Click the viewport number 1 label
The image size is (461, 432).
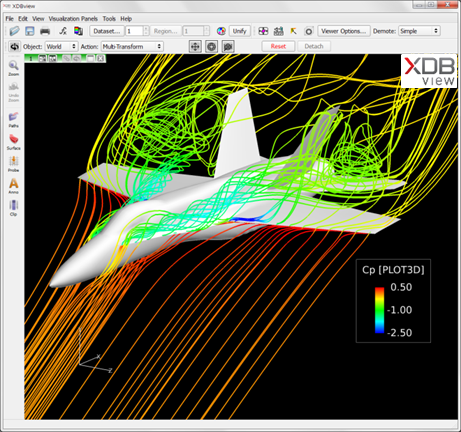coord(31,59)
